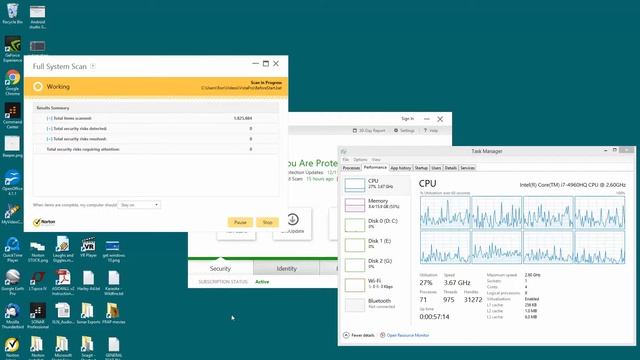Screen dimensions: 640x360
Task: Select the Performance tab in Task Manager
Action: (375, 167)
